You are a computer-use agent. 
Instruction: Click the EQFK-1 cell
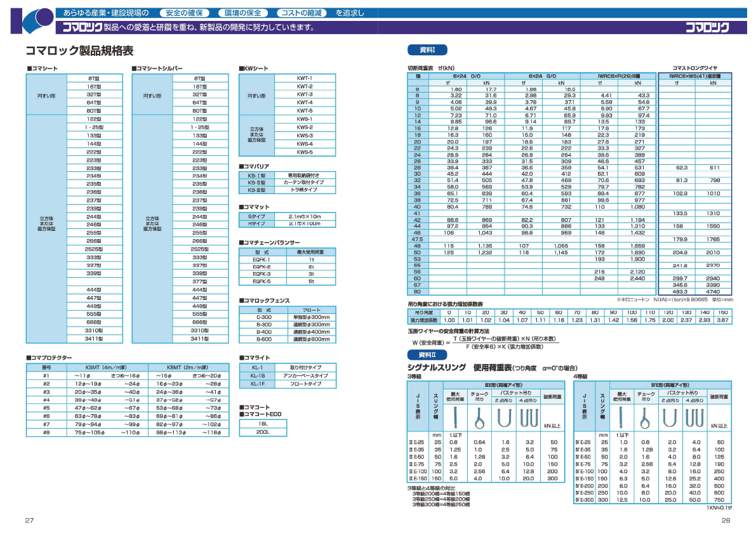click(262, 259)
